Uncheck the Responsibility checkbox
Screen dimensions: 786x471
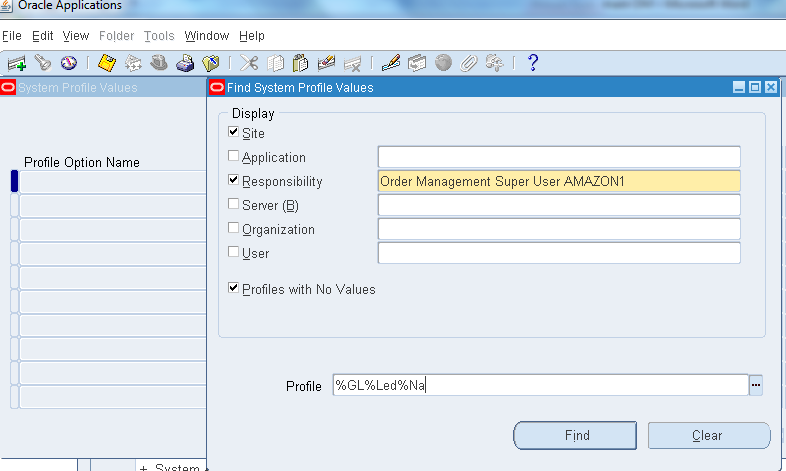tap(233, 180)
